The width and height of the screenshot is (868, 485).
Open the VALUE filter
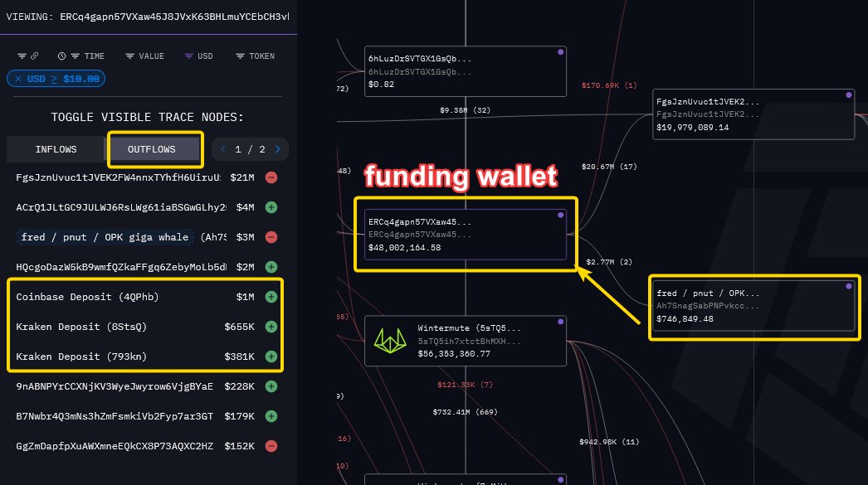tap(144, 56)
